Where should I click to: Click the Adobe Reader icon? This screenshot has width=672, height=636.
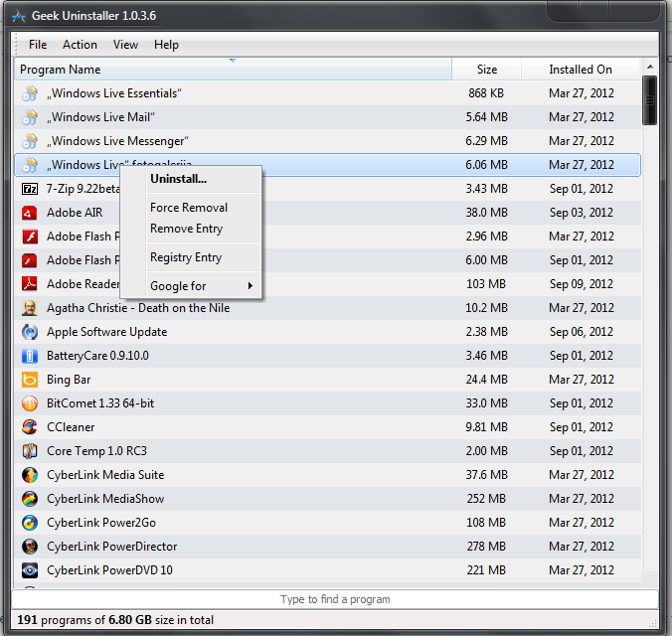click(x=30, y=284)
